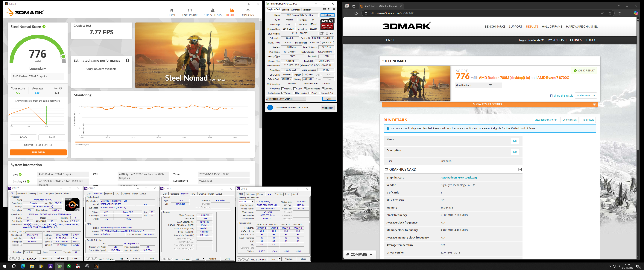Expand the Compare panel on the webpage
This screenshot has height=270, width=644.
[359, 254]
